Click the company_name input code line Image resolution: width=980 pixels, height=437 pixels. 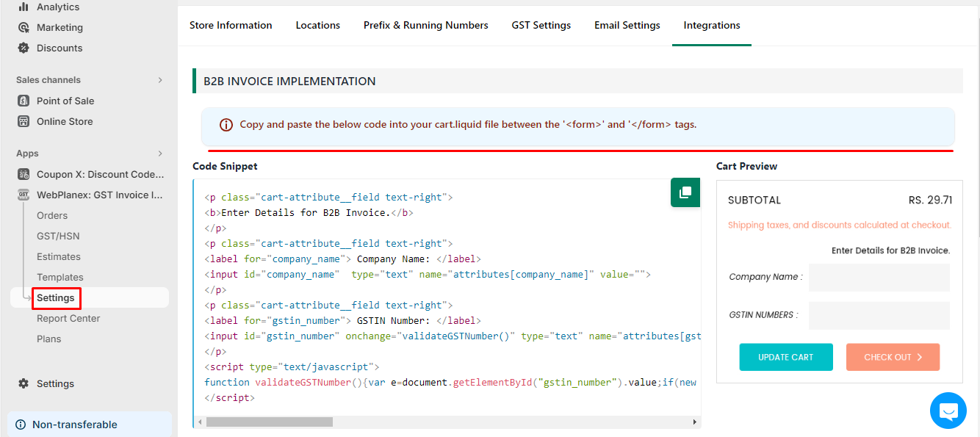(428, 274)
